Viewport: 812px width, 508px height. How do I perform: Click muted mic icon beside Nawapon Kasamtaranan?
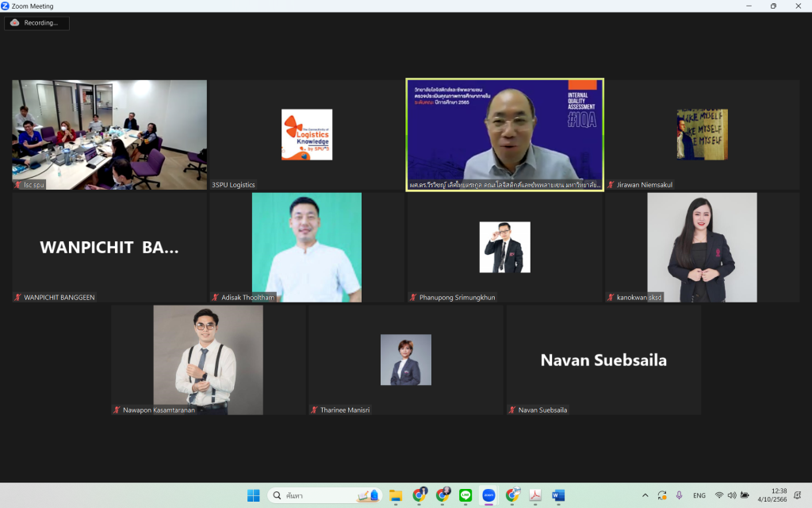pos(117,410)
